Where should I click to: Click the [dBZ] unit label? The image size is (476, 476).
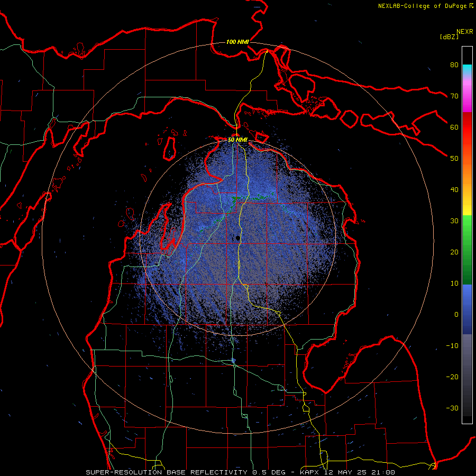(x=449, y=36)
